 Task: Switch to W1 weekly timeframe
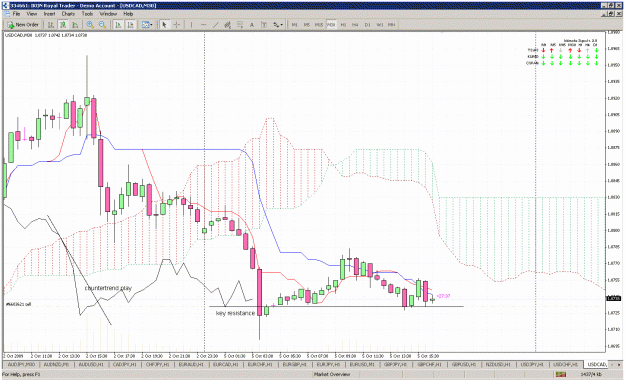(380, 25)
